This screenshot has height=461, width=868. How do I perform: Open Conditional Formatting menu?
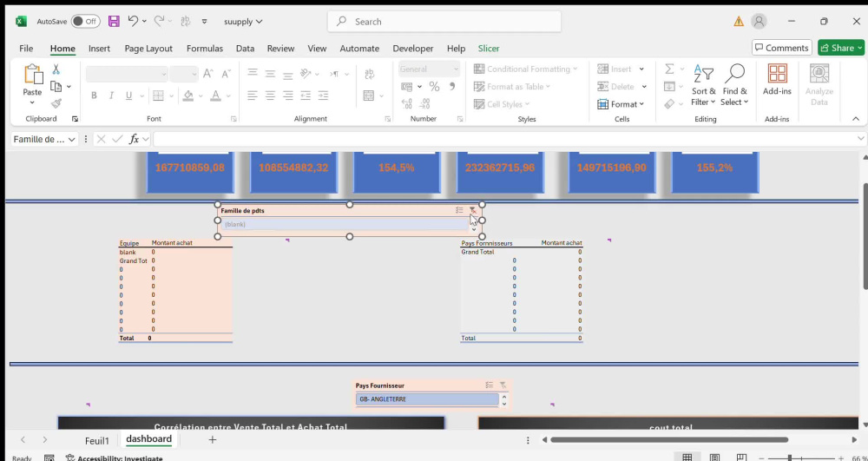click(x=525, y=69)
